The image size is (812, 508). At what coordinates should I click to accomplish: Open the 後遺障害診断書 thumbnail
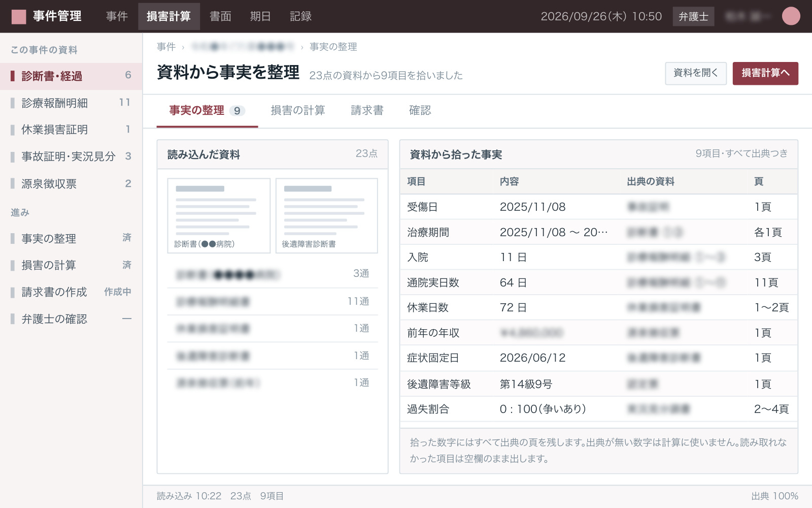tap(327, 215)
